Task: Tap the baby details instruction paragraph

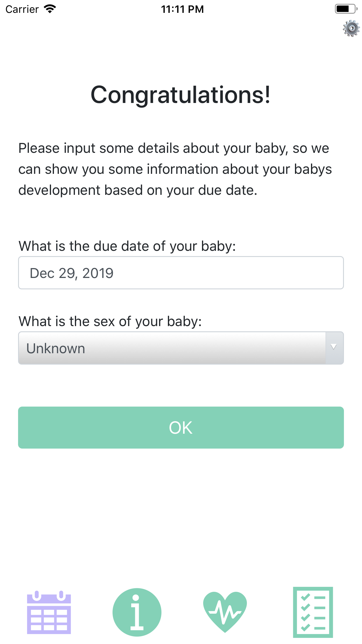Action: tap(175, 169)
